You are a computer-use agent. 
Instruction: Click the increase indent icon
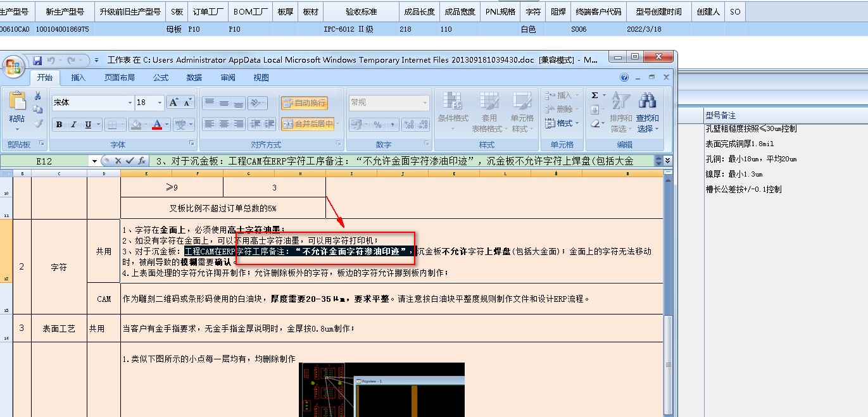tap(270, 124)
